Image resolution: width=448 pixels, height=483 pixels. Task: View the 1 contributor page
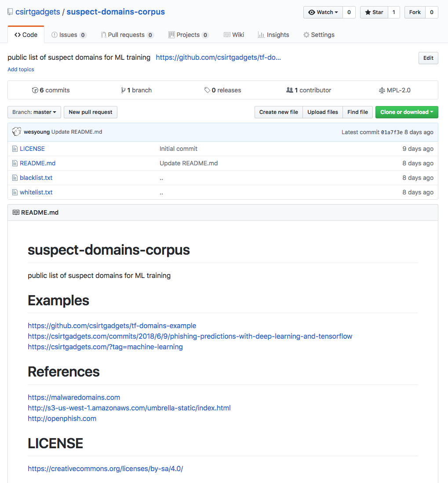pyautogui.click(x=309, y=90)
